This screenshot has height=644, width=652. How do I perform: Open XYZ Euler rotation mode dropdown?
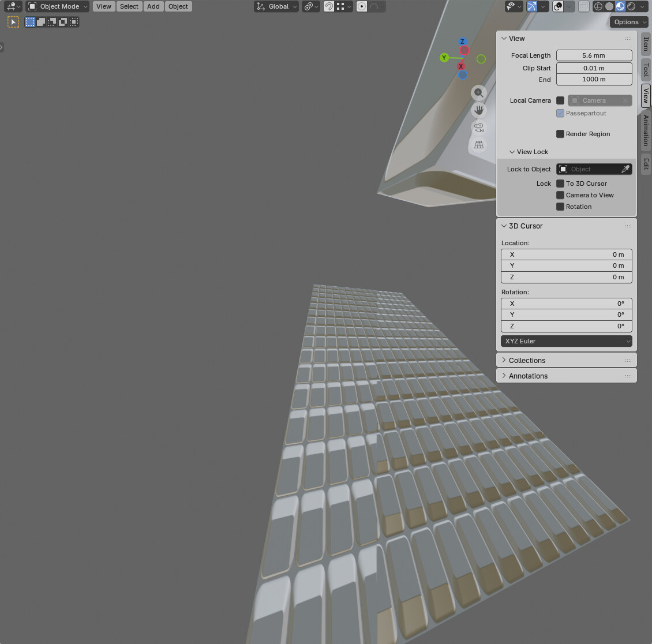coord(567,341)
